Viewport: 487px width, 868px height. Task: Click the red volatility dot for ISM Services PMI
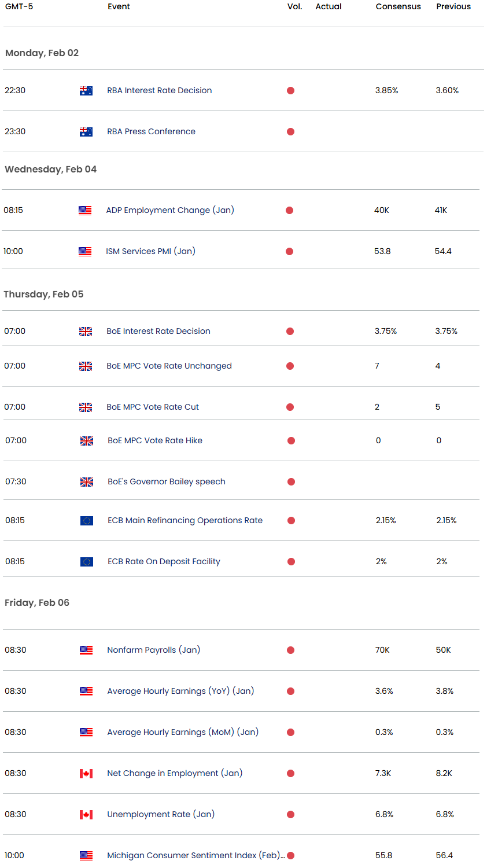pos(289,251)
